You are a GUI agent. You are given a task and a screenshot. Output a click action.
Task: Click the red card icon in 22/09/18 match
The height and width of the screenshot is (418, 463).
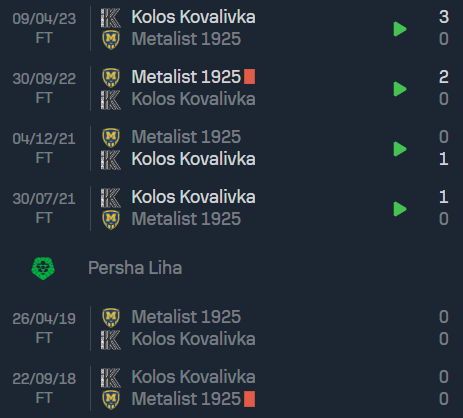click(x=249, y=399)
